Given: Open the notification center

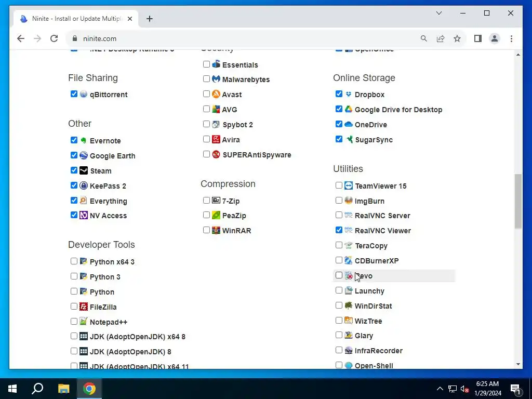Looking at the screenshot, I should 515,389.
